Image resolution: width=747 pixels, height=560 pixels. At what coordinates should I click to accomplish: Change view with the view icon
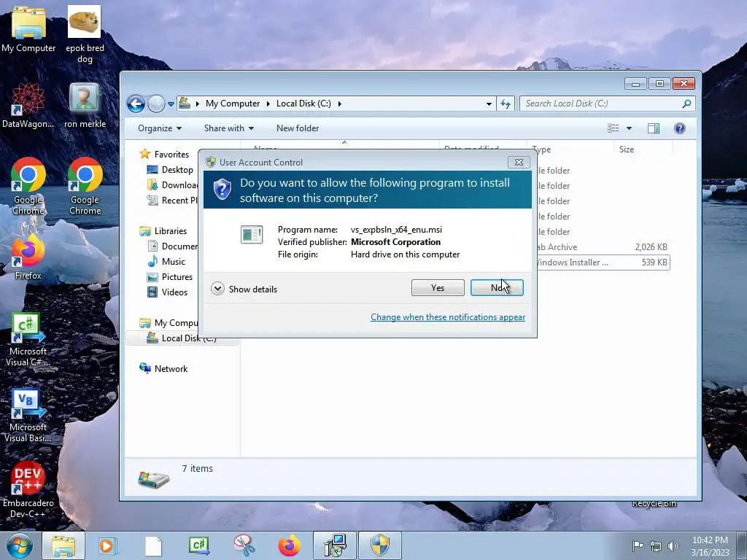coord(613,128)
